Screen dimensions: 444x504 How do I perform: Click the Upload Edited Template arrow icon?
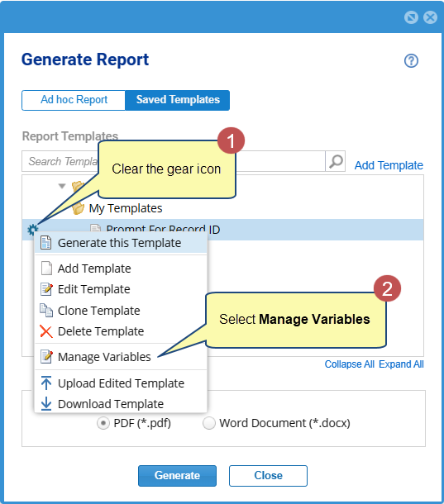pos(46,383)
